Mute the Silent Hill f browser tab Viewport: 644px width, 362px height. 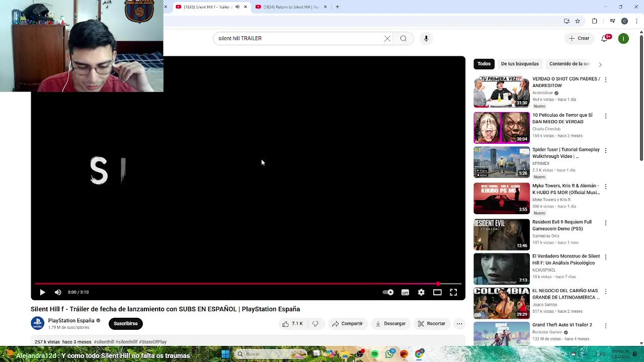coord(237,7)
